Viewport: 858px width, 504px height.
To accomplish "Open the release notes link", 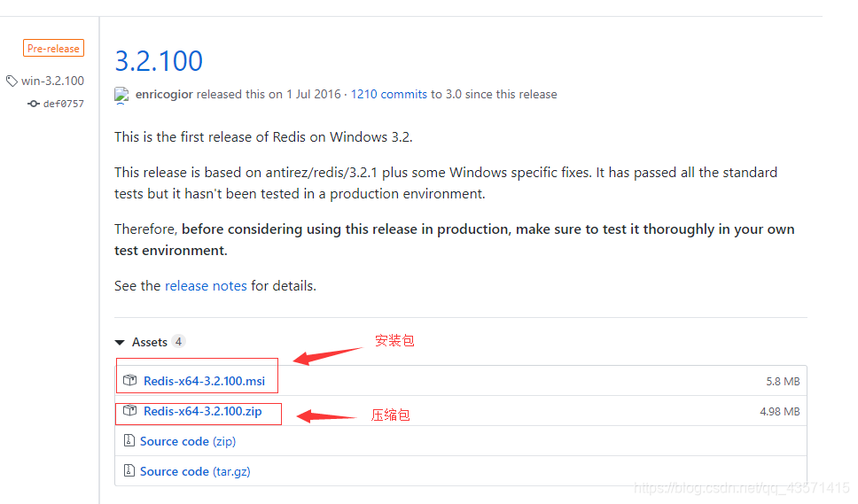I will point(206,286).
